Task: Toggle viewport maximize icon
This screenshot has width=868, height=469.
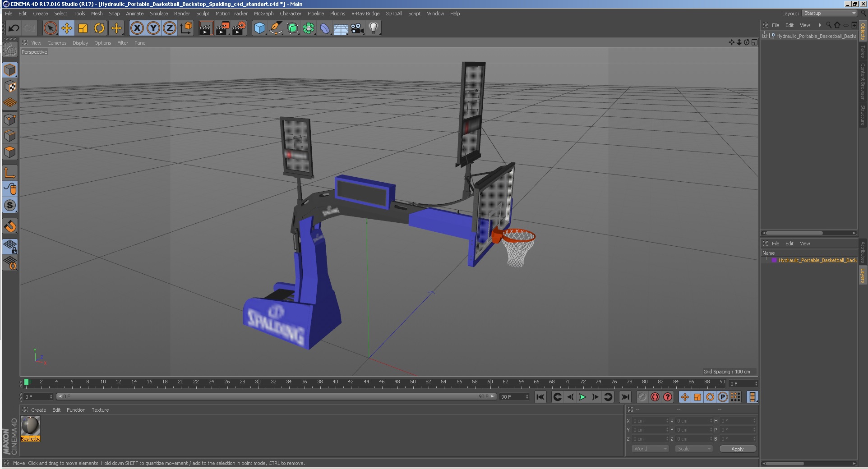Action: [754, 42]
